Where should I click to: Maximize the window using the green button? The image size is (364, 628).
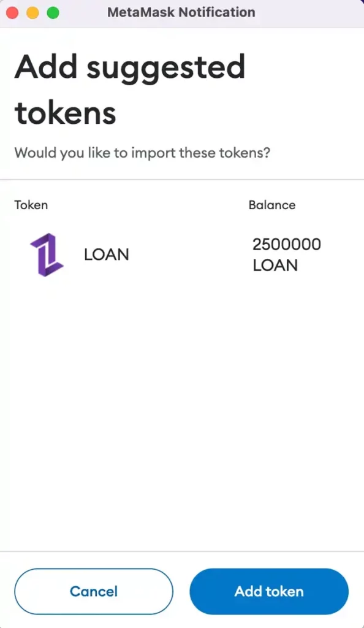53,13
